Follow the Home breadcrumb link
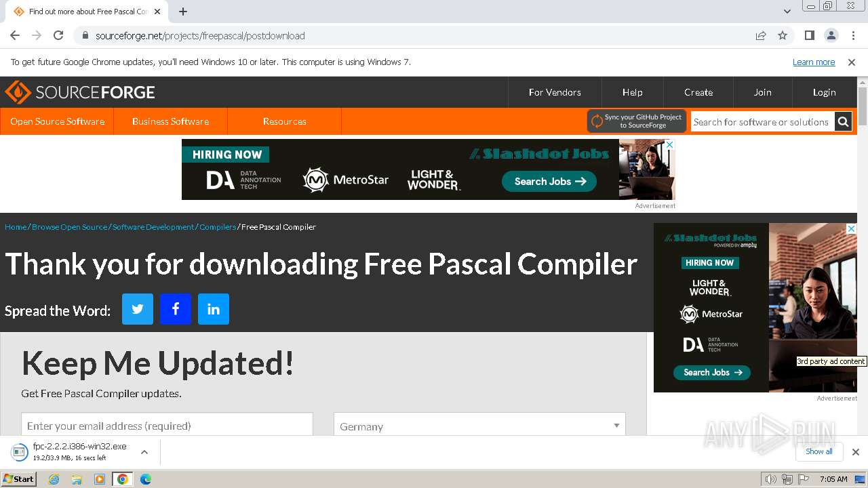This screenshot has width=868, height=488. point(16,227)
